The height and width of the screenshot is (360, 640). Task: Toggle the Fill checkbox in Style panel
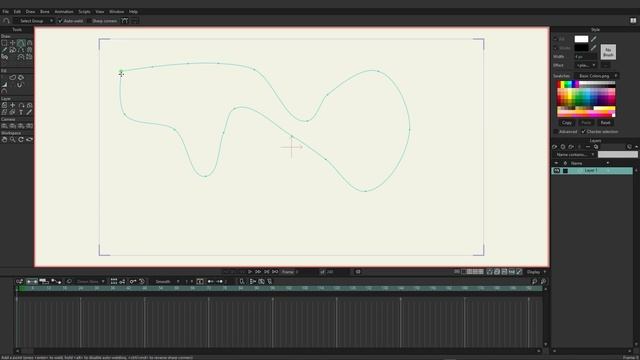click(556, 39)
